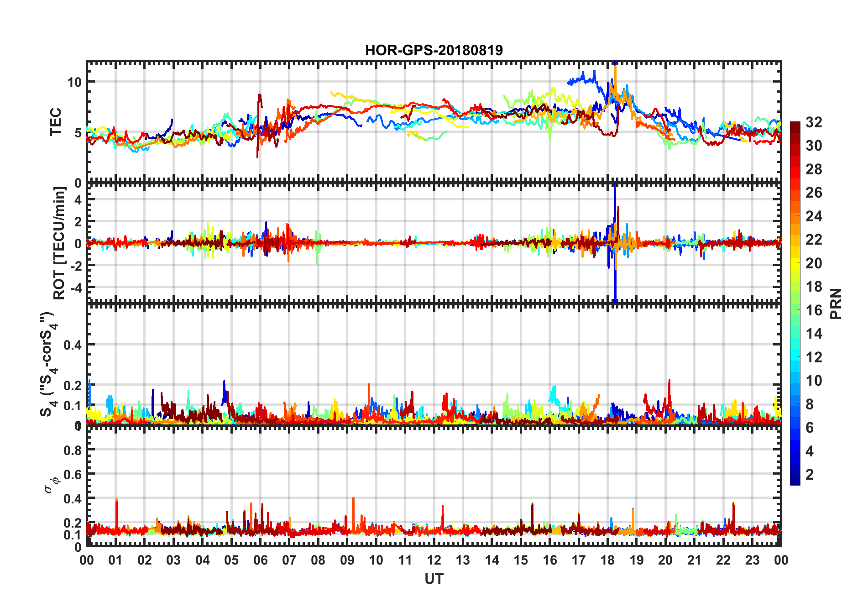Click the sigma phi y-axis label
Screen dimensions: 868x607
tap(52, 485)
